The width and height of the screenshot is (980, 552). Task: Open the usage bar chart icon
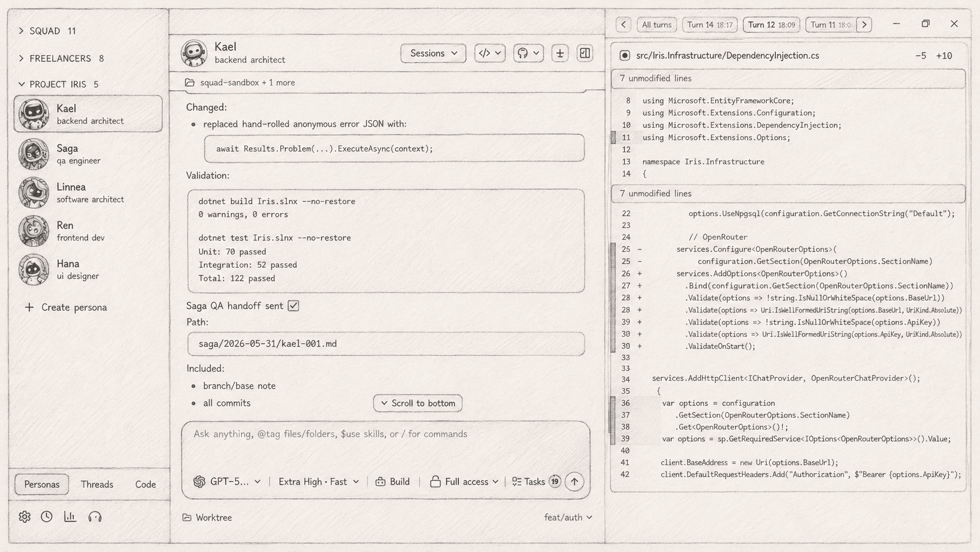70,517
